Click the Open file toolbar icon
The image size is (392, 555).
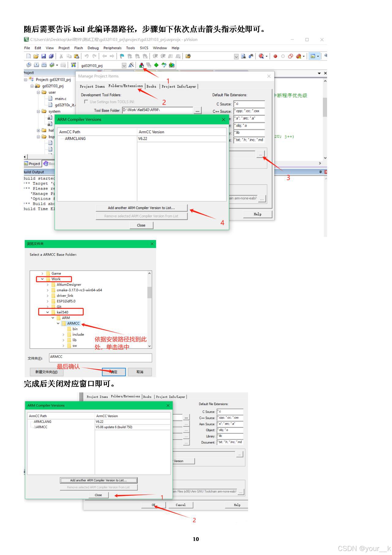pyautogui.click(x=36, y=56)
